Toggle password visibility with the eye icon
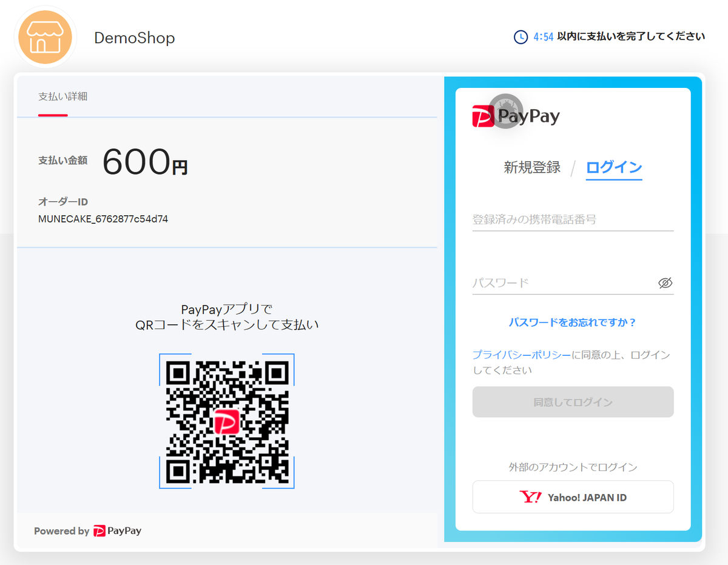The width and height of the screenshot is (728, 565). pos(666,283)
